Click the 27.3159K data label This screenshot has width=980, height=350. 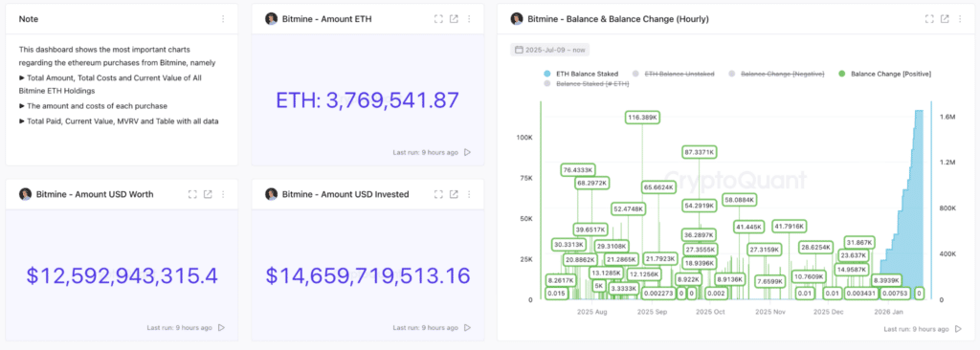click(x=765, y=250)
